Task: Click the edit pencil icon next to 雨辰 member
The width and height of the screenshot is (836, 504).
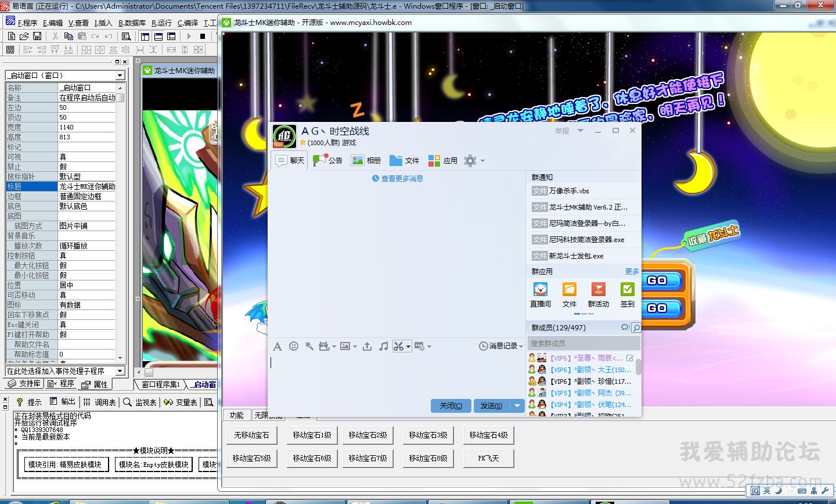Action: click(x=630, y=358)
